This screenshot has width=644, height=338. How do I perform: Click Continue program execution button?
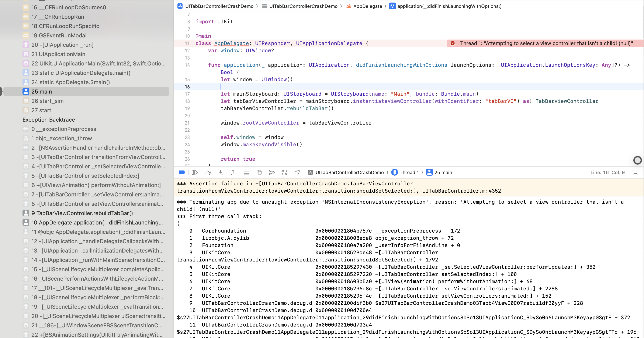coord(195,172)
